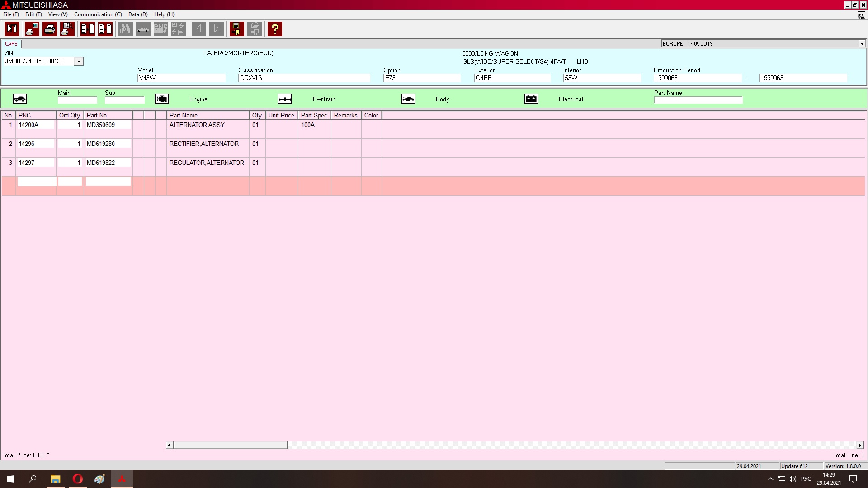Click the floppy disk save icon
This screenshot has width=868, height=488.
tap(236, 29)
